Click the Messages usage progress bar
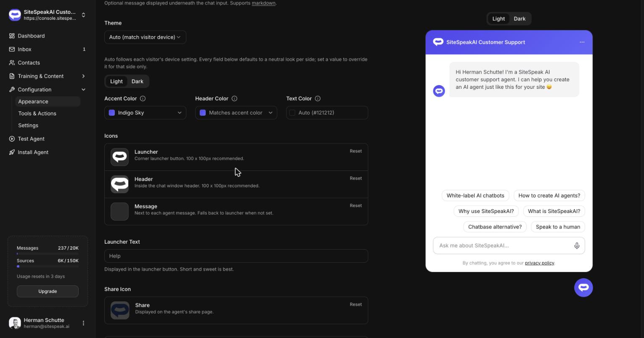 48,254
